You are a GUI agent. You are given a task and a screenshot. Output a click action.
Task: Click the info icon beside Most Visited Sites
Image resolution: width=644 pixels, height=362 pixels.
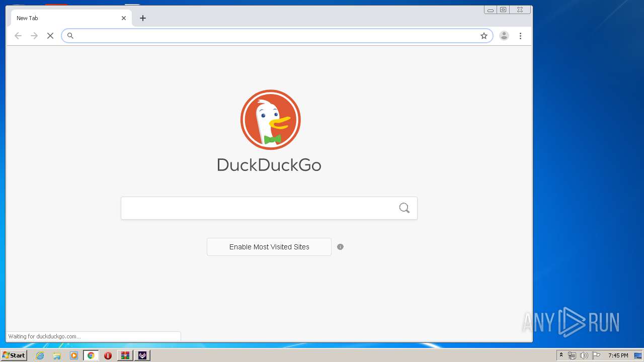click(x=340, y=247)
